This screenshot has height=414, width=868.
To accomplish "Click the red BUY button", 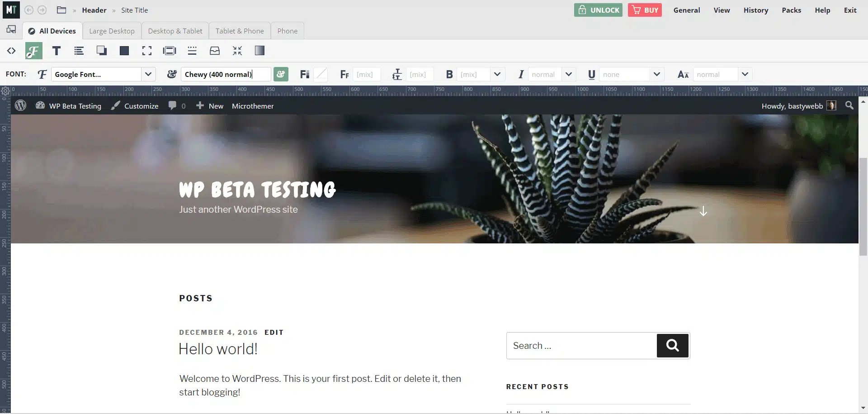I will pyautogui.click(x=645, y=10).
